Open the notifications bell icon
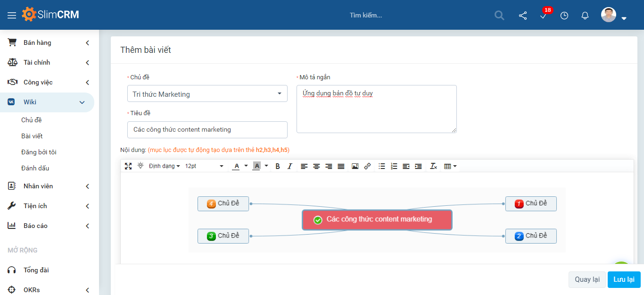 [585, 16]
